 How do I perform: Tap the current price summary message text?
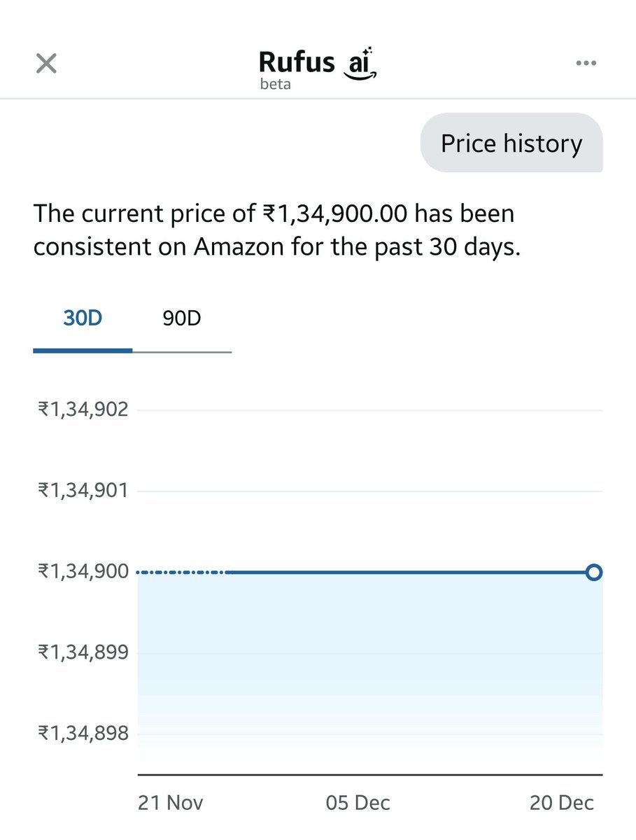pos(277,230)
